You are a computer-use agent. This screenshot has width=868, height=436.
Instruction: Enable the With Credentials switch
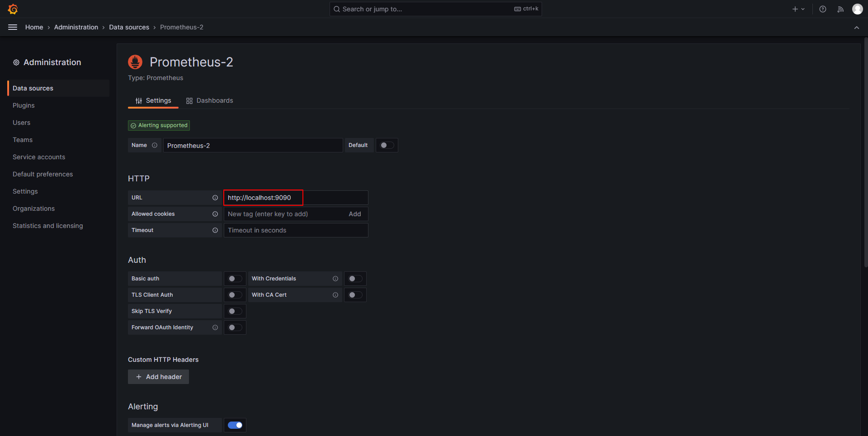click(x=355, y=279)
